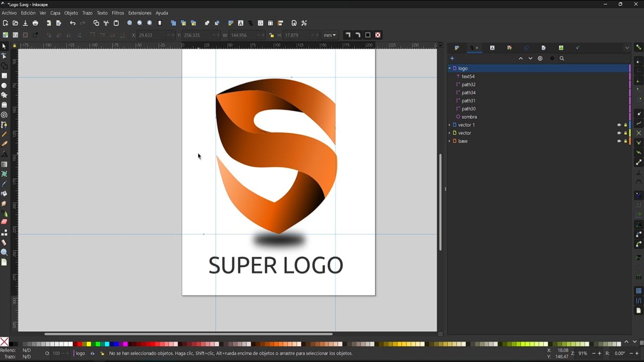Open the Edición menu
Image resolution: width=644 pixels, height=362 pixels.
pos(28,13)
